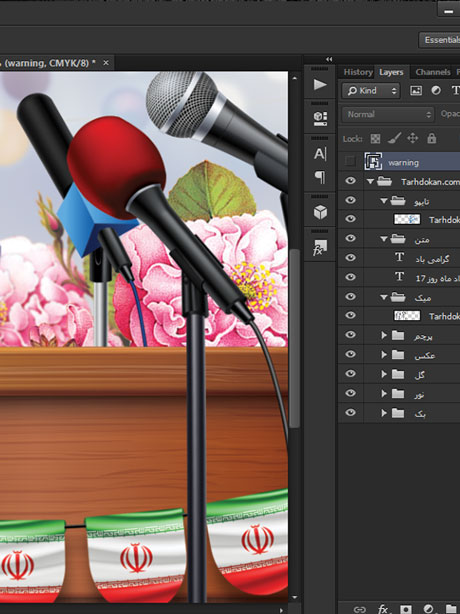
Task: Show the hidden warning layer
Action: tap(350, 161)
